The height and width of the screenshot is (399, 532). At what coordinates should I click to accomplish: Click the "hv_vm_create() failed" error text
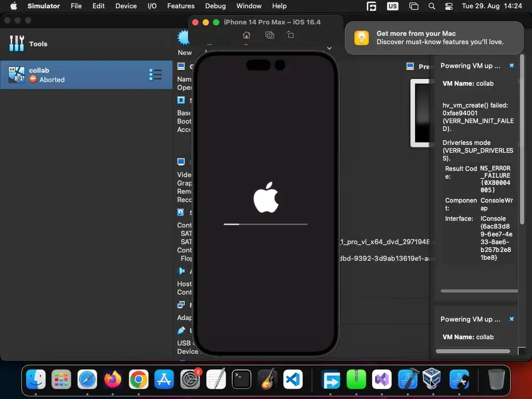475,105
